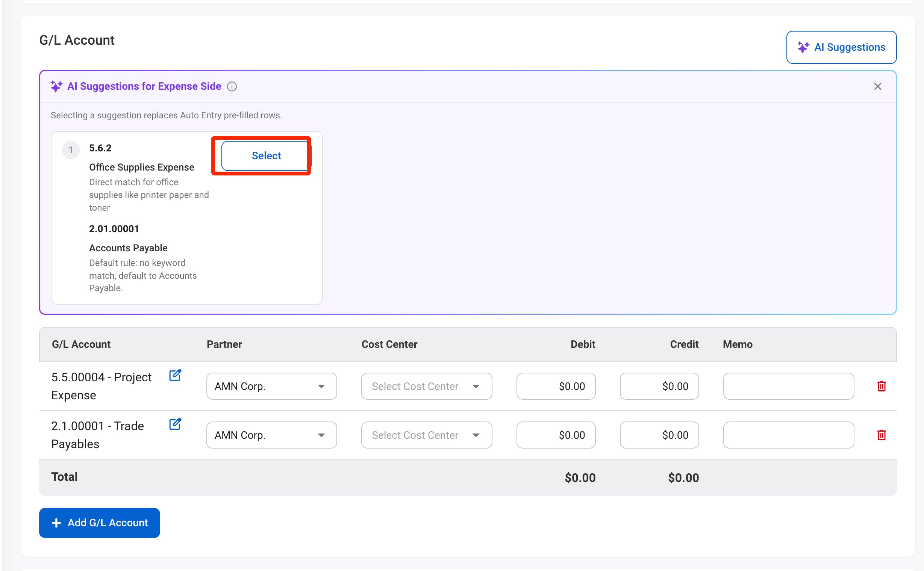924x571 pixels.
Task: Click the Memo field for Trade Payables
Action: coord(788,435)
